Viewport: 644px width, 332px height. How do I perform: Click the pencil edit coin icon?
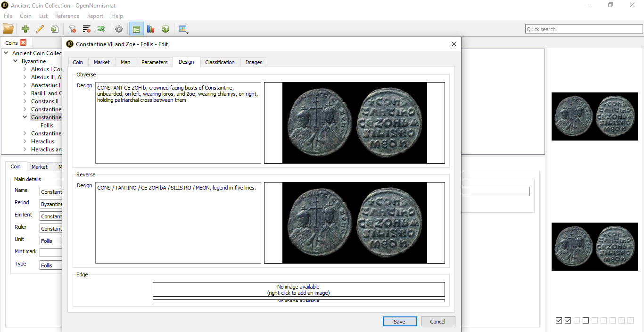pos(40,29)
